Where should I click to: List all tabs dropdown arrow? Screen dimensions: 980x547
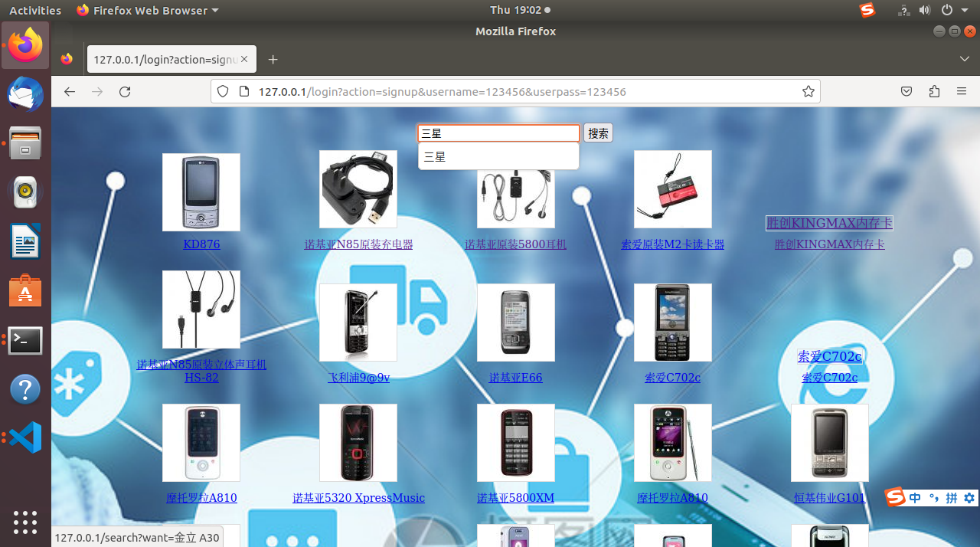point(965,59)
